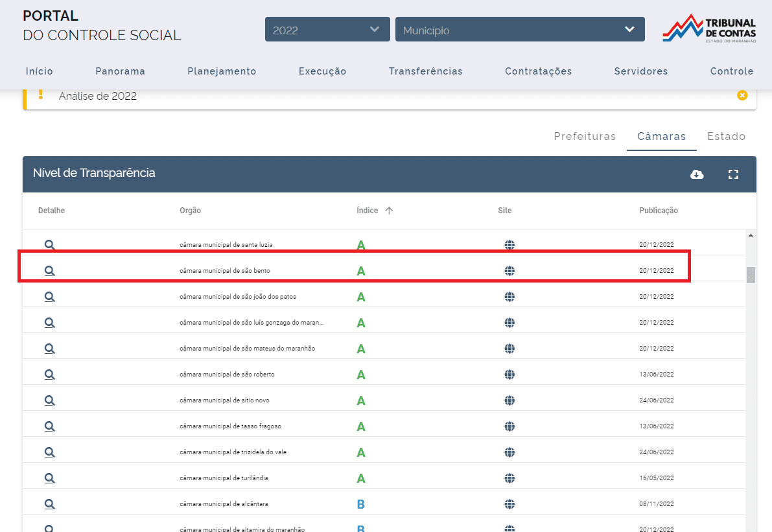Go to Início menu item

(40, 71)
